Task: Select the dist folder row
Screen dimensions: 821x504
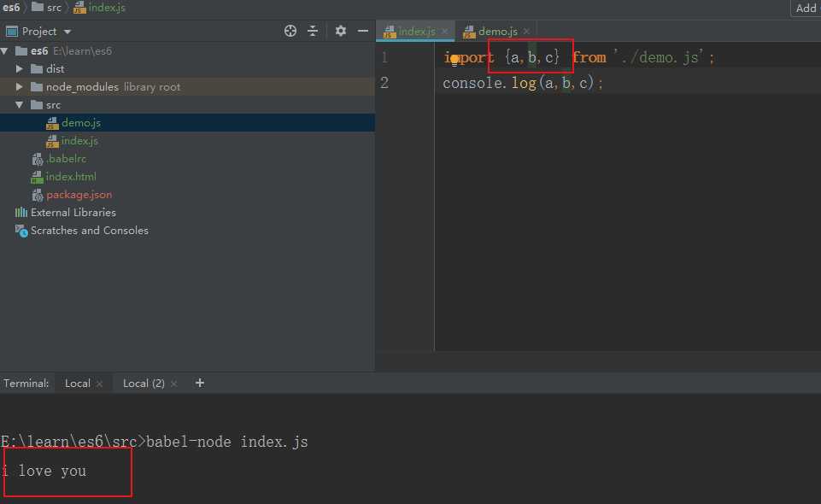Action: coord(187,68)
